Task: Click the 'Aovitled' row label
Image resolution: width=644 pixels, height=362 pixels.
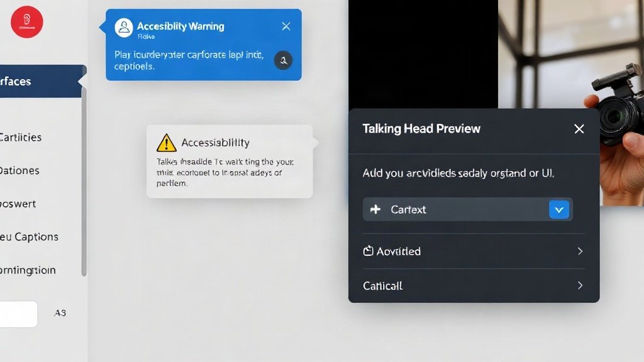Action: click(x=398, y=251)
